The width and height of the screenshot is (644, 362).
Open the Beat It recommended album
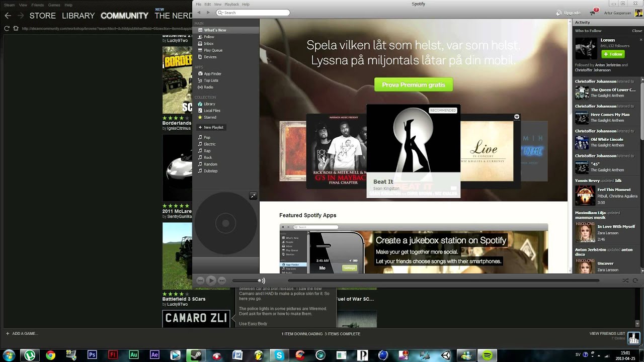click(413, 151)
